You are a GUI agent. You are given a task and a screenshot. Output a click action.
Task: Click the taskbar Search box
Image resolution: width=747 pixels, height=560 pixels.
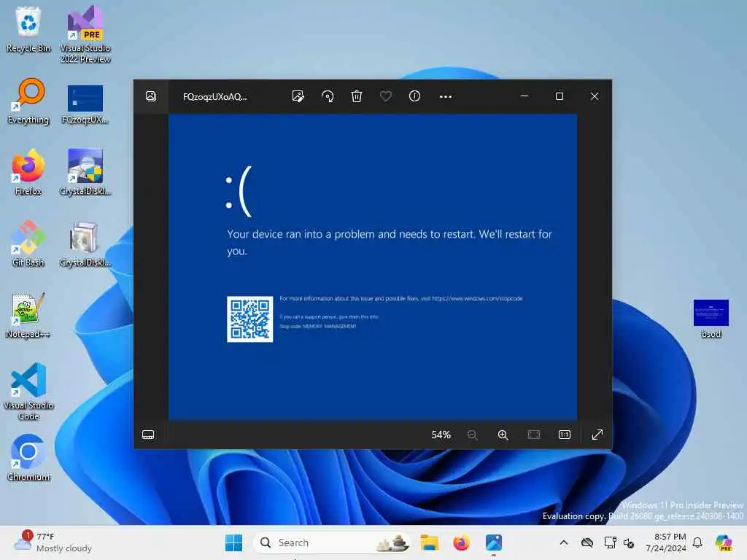tap(332, 542)
